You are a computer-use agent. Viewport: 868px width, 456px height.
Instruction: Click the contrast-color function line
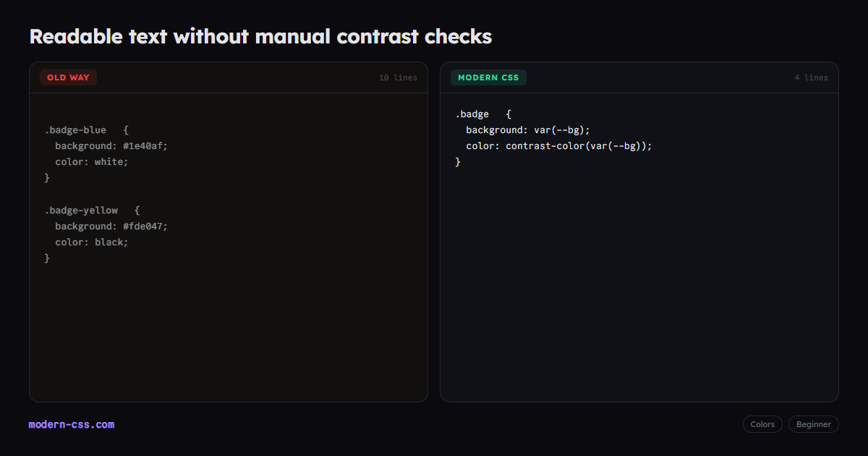click(559, 145)
